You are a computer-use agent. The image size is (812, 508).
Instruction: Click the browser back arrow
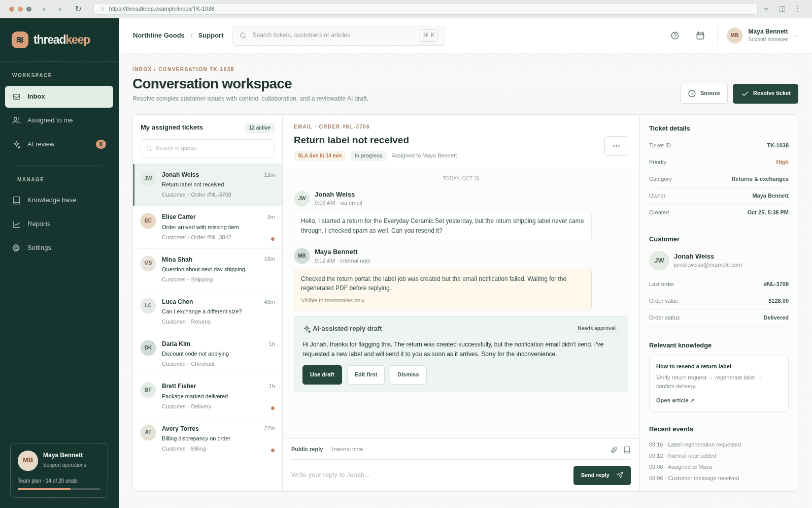tap(44, 9)
